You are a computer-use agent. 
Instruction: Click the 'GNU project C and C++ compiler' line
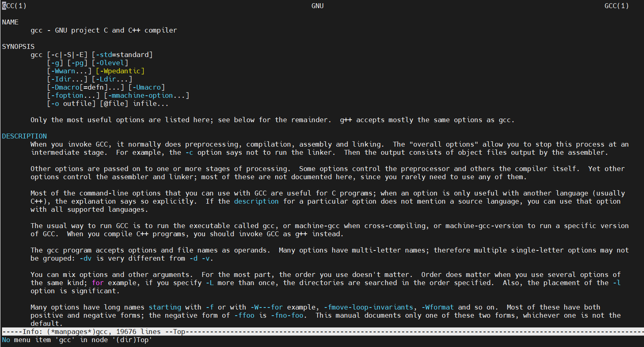pos(116,30)
